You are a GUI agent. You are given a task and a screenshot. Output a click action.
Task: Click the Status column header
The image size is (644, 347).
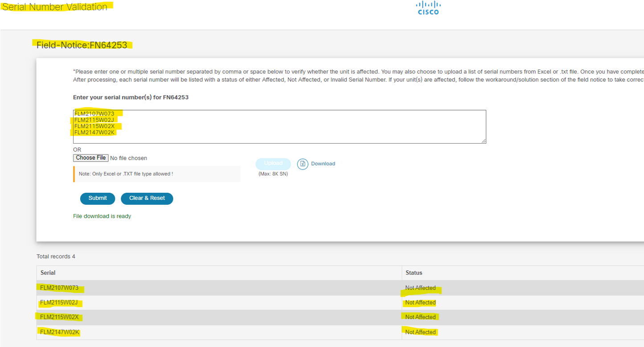click(x=414, y=273)
